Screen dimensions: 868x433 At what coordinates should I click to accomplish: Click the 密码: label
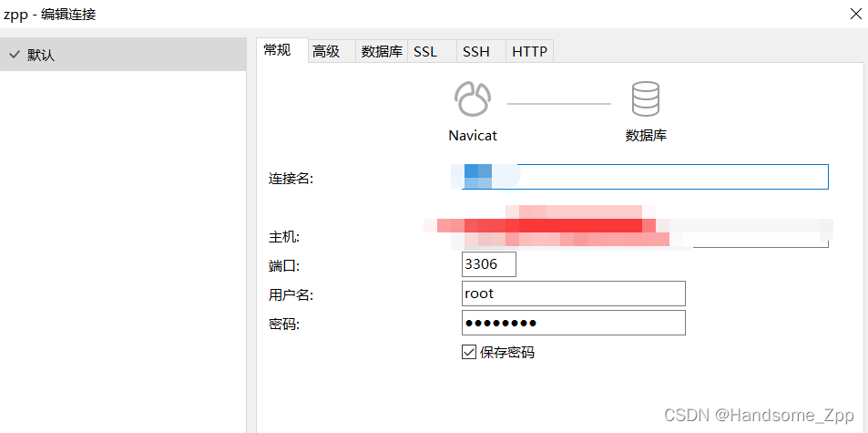(x=284, y=325)
